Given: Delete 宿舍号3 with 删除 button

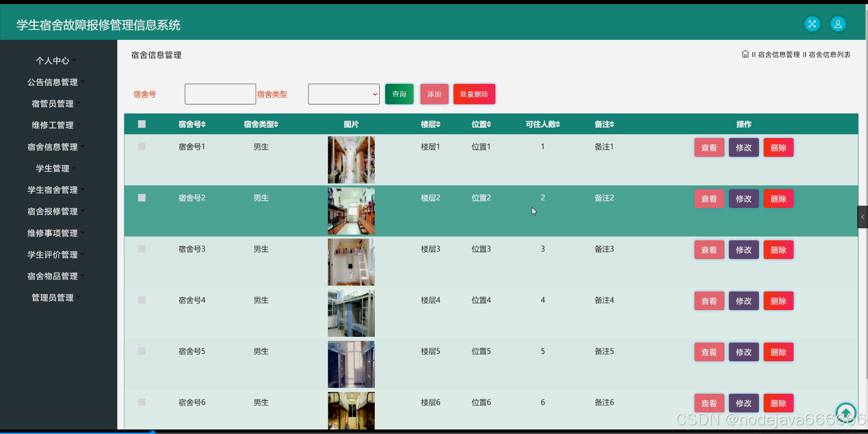Looking at the screenshot, I should click(778, 250).
